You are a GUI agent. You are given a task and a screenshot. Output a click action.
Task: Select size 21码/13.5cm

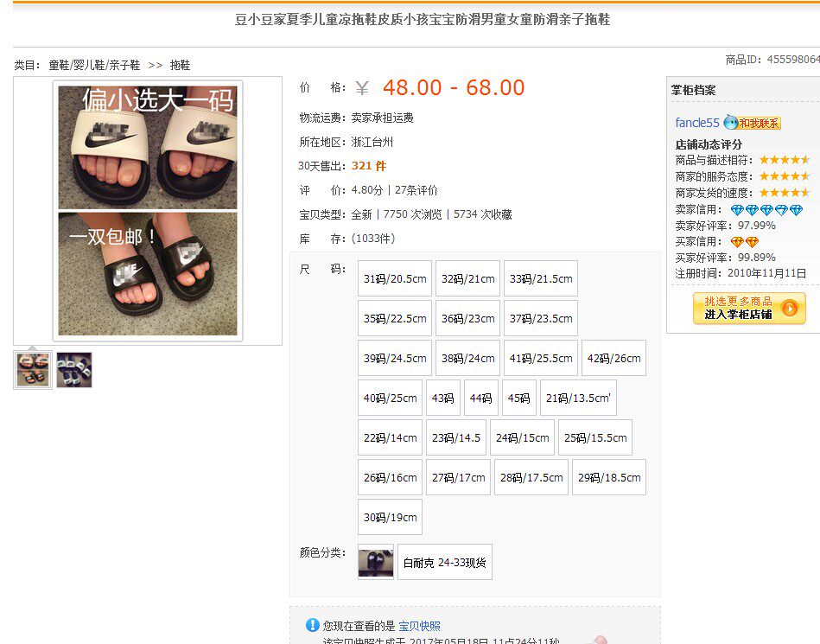tap(578, 399)
